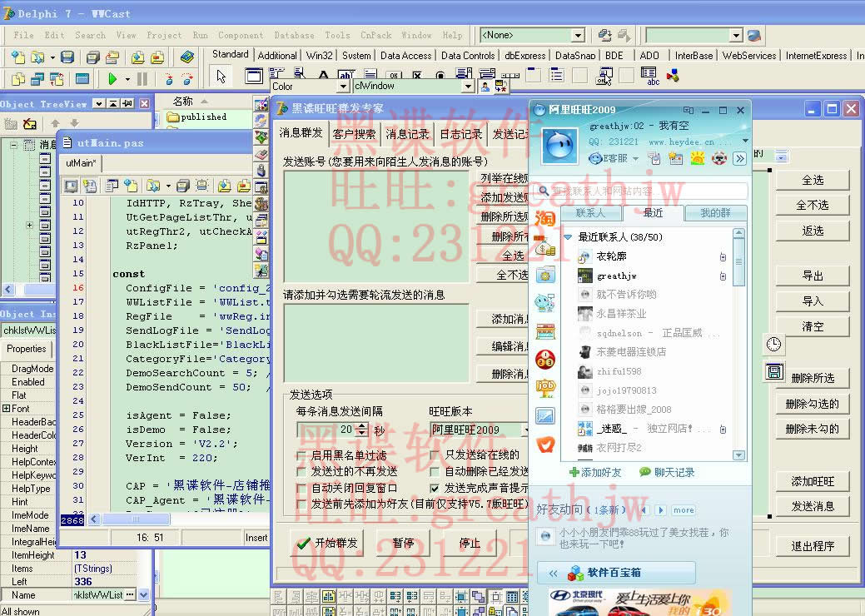The image size is (865, 616).
Task: Pick the ScrollBar component in the palette
Action: pyautogui.click(x=510, y=75)
